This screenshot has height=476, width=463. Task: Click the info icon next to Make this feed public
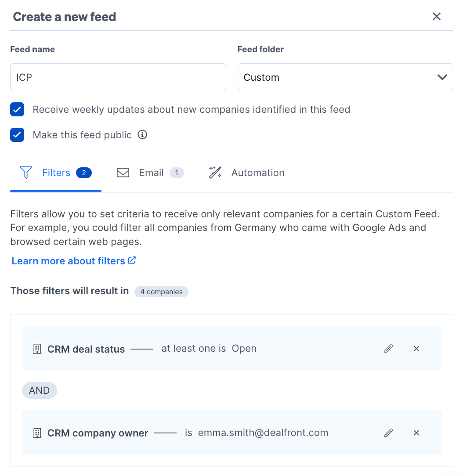tap(142, 135)
